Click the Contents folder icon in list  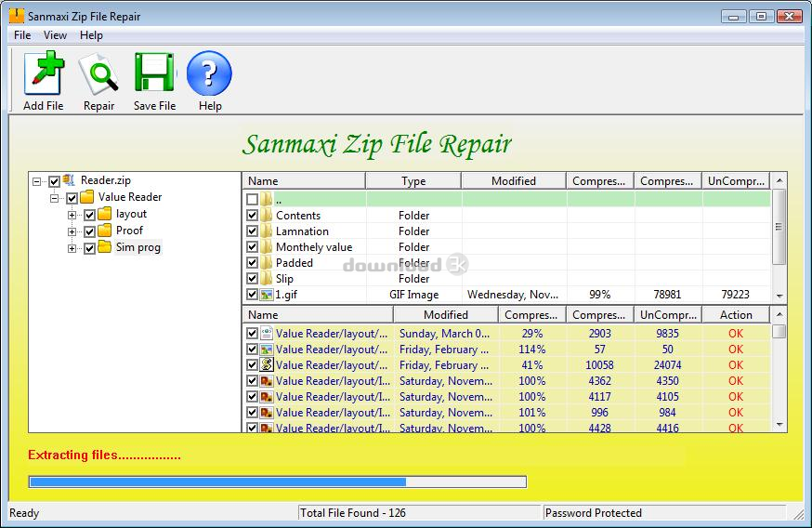pyautogui.click(x=267, y=216)
